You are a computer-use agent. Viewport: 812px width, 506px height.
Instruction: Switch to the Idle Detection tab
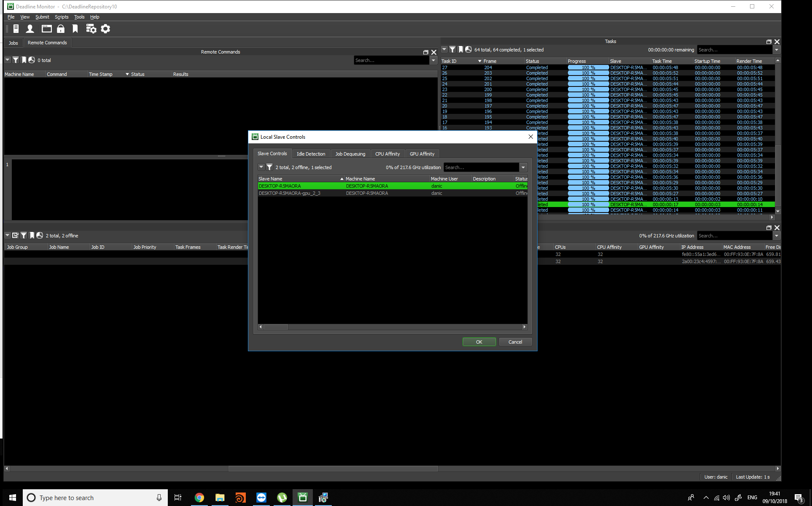pyautogui.click(x=311, y=153)
